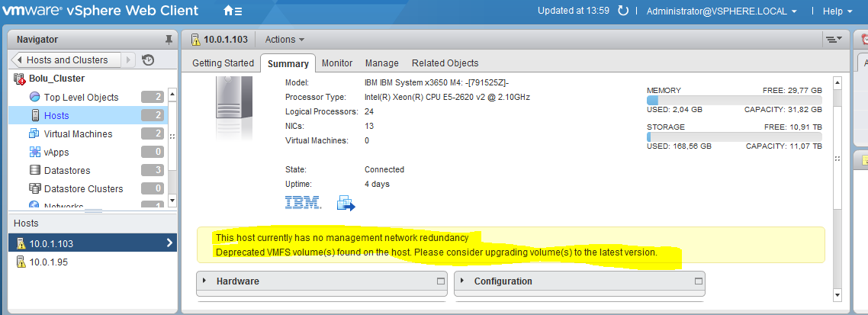Click Summary pane scroll down arrow

pyautogui.click(x=837, y=295)
